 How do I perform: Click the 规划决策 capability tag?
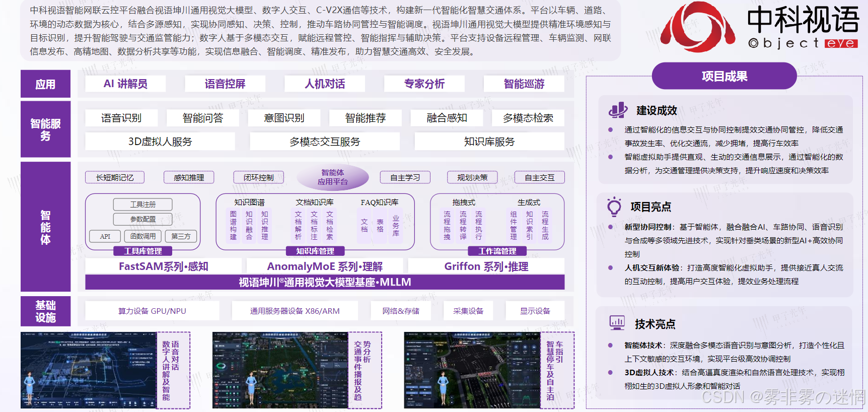click(x=472, y=177)
